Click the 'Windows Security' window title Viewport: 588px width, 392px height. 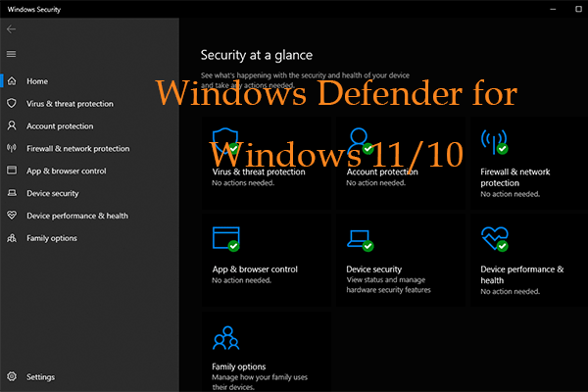click(x=34, y=10)
